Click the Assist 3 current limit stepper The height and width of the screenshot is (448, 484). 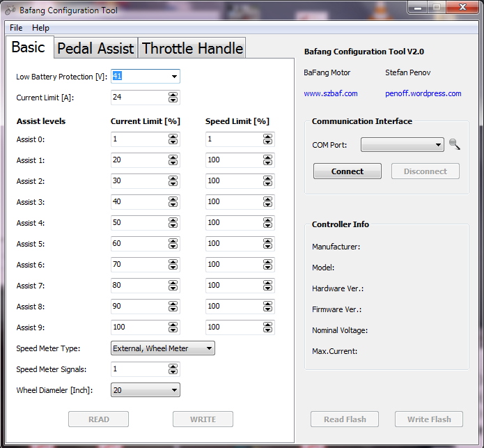[x=173, y=202]
